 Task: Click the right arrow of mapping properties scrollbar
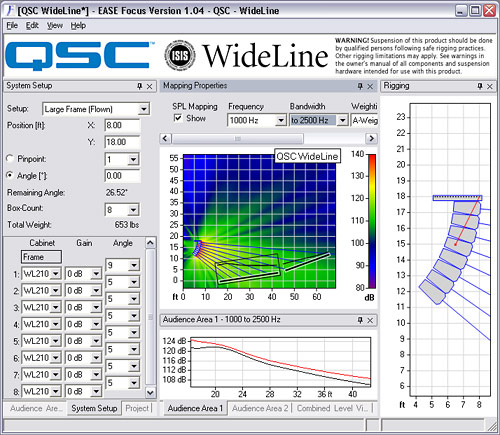(371, 138)
